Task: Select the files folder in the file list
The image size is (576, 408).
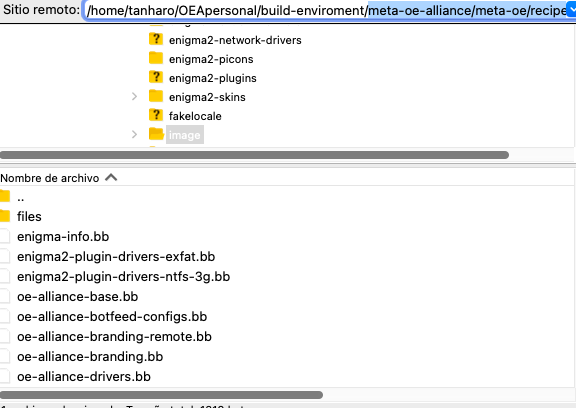Action: tap(29, 217)
